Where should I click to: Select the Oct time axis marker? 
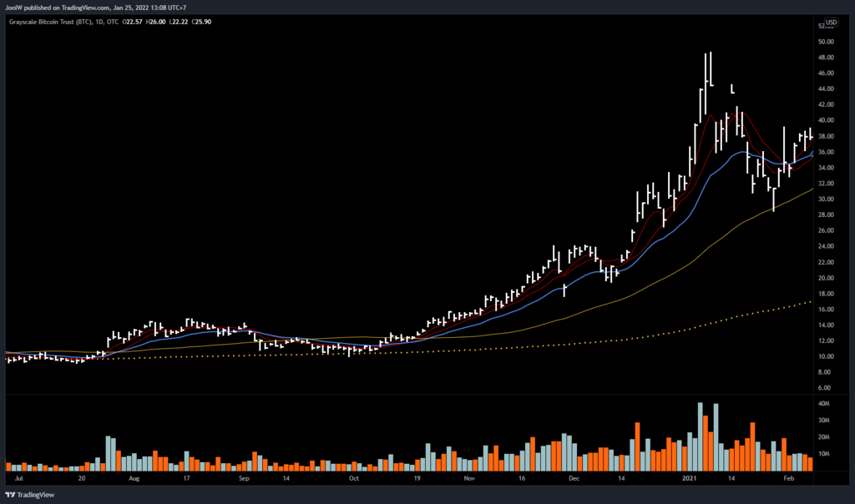click(x=353, y=481)
